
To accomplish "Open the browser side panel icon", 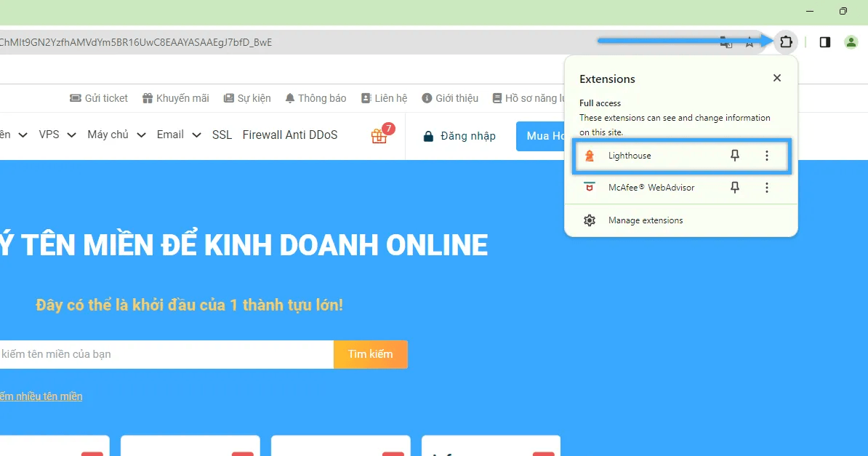I will click(x=825, y=42).
